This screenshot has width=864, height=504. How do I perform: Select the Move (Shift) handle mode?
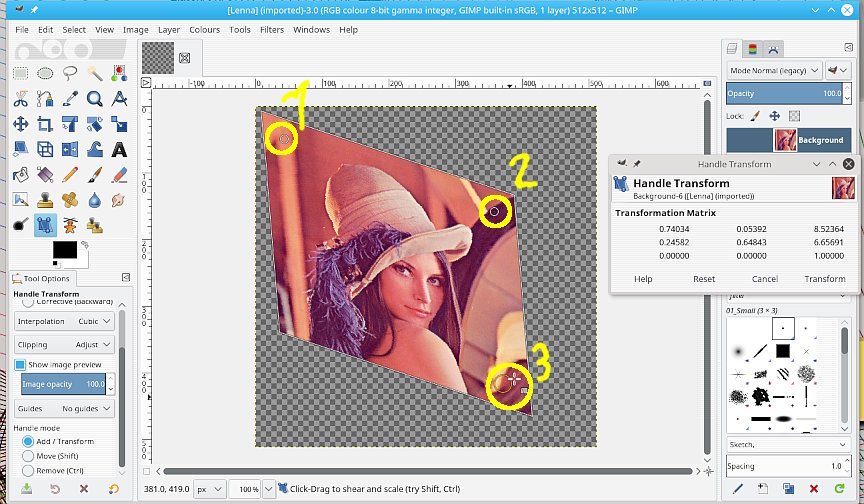click(x=27, y=456)
